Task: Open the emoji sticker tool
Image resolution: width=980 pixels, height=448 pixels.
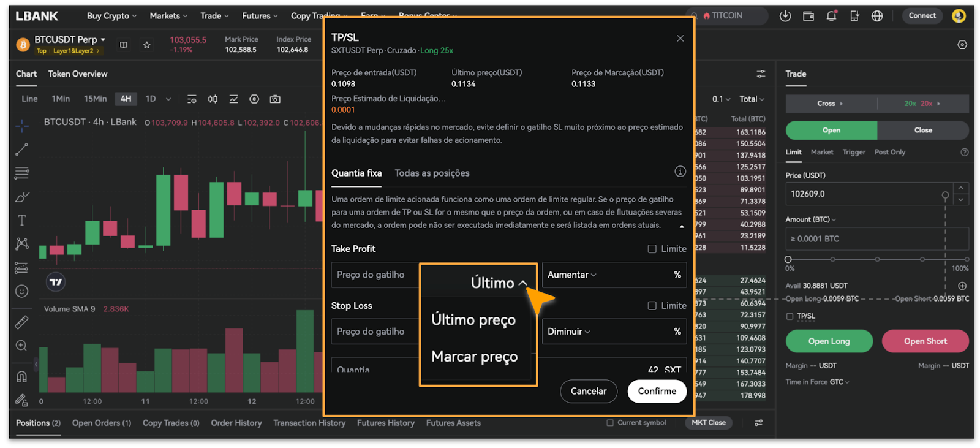Action: [x=22, y=292]
